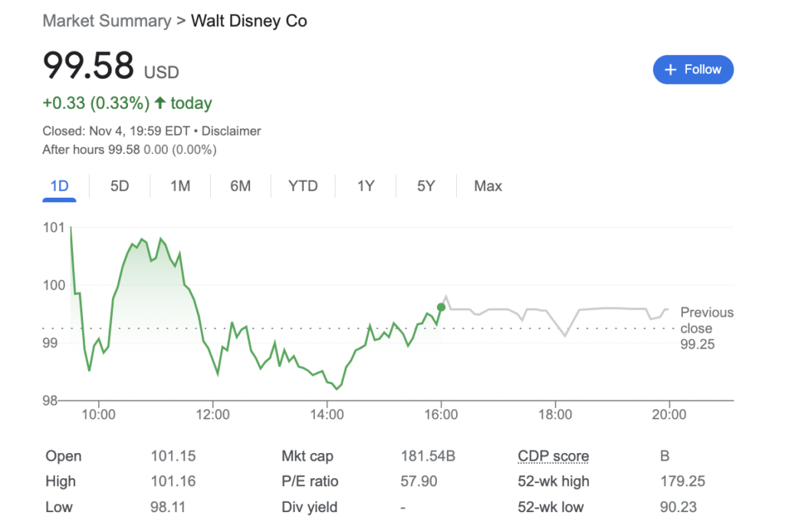
Task: Click the Open value 101.15
Action: (x=173, y=456)
